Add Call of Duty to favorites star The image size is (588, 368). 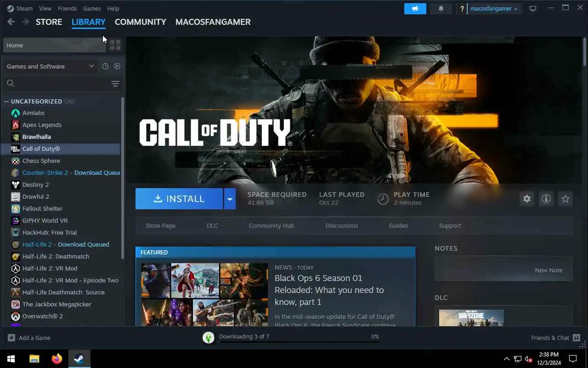(x=565, y=199)
